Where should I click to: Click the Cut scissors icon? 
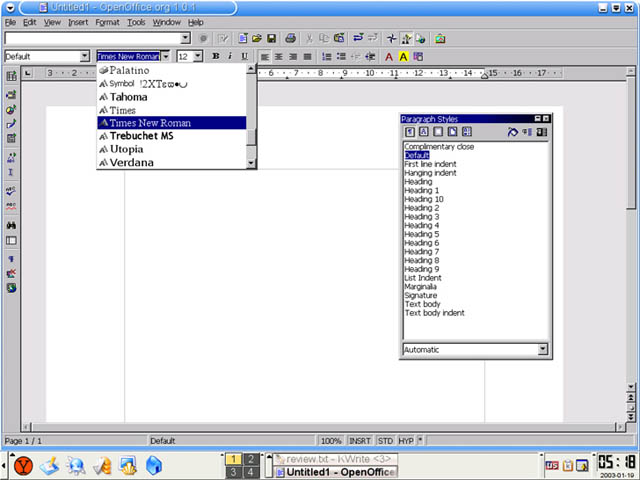[309, 38]
